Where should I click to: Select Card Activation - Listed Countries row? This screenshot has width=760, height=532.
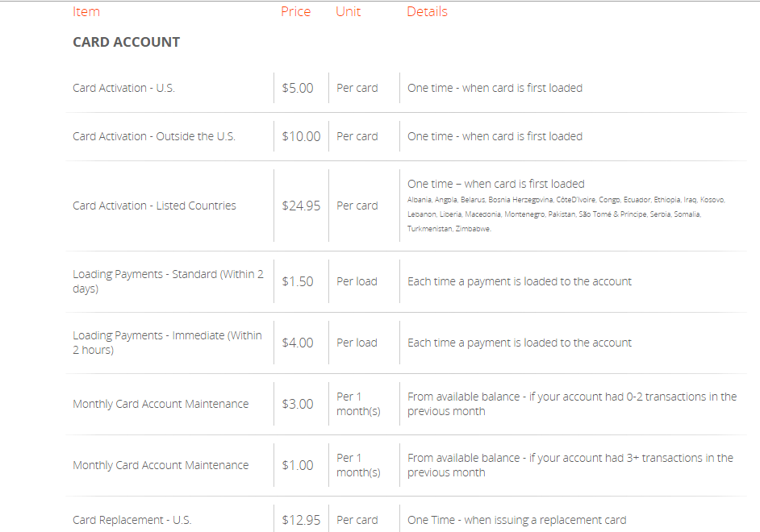[154, 206]
